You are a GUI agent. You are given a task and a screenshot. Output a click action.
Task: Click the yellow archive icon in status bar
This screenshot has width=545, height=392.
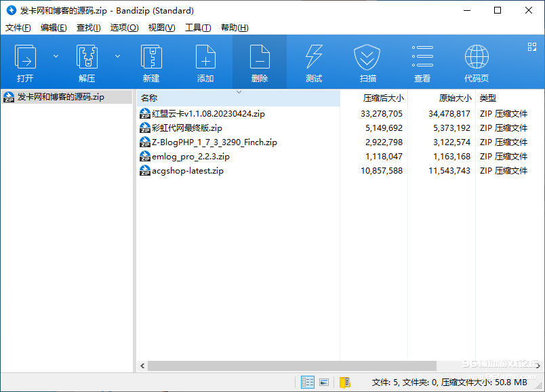point(344,383)
